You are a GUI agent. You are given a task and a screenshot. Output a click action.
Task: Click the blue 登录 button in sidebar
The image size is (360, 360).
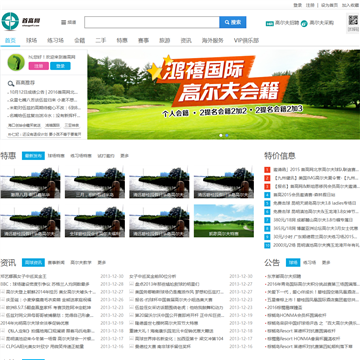tap(60, 66)
